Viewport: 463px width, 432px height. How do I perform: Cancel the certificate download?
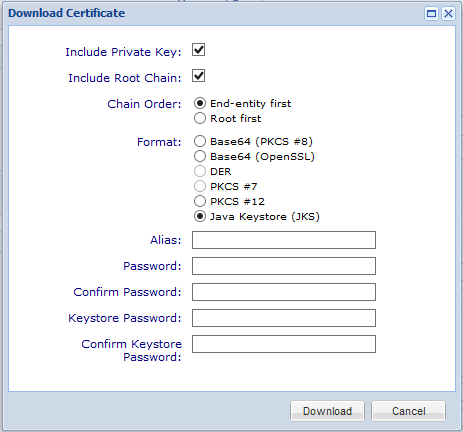(x=408, y=411)
